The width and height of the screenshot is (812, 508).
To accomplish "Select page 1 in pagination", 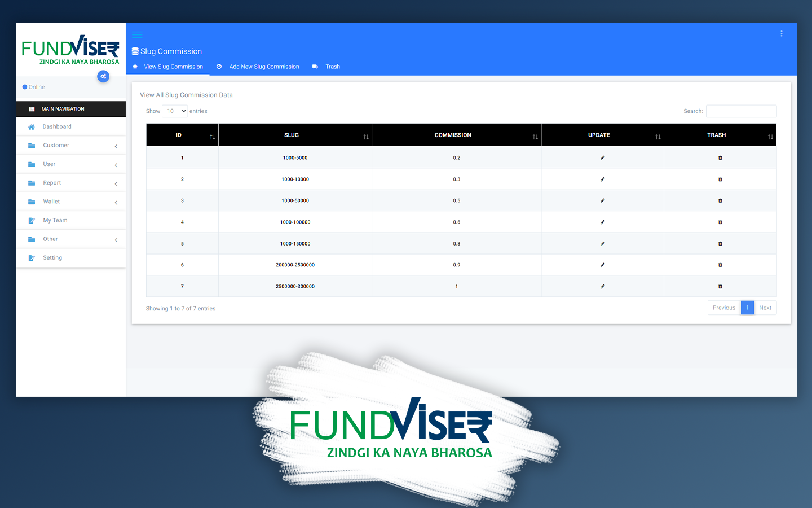I will (747, 308).
